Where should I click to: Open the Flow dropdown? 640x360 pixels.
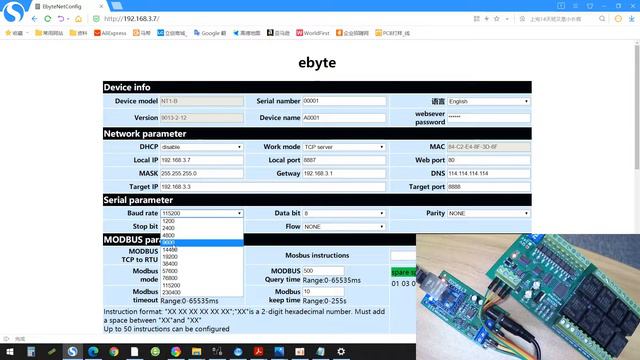(x=344, y=227)
